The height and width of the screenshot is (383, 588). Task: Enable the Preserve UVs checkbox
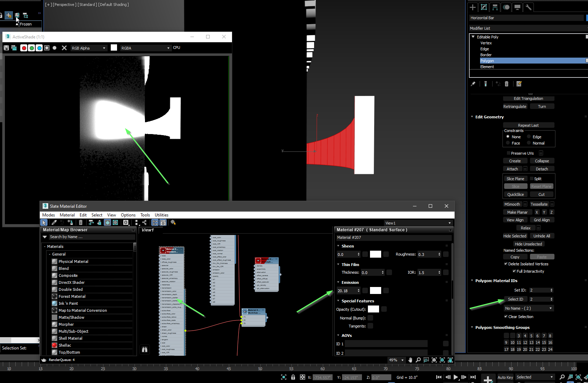coord(509,153)
